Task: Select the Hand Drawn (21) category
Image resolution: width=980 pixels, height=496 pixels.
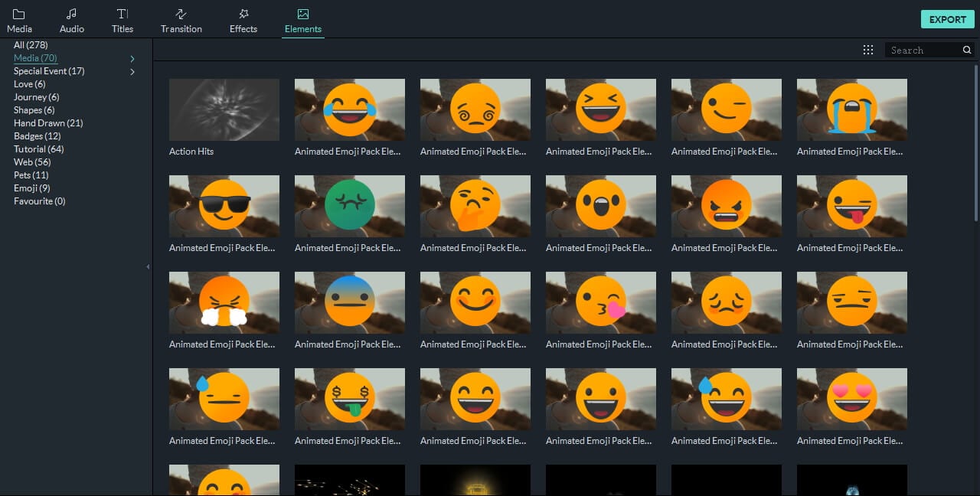Action: 48,123
